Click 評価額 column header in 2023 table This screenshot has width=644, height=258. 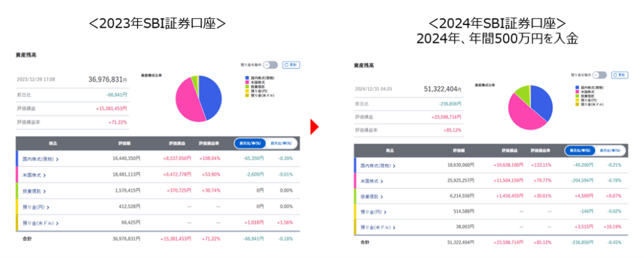pyautogui.click(x=125, y=143)
